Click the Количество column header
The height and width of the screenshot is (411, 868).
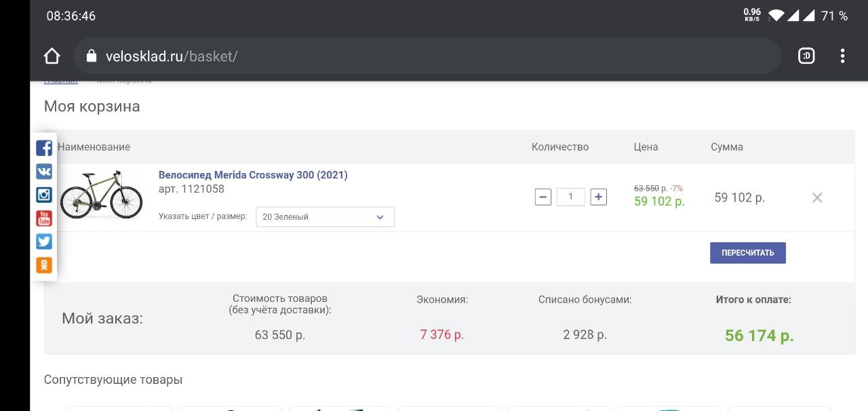[560, 147]
